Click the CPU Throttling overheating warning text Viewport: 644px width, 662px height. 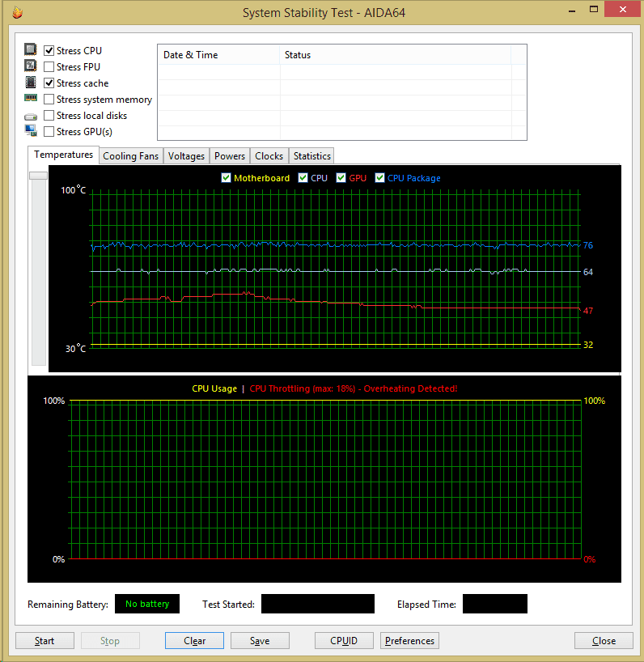[354, 388]
